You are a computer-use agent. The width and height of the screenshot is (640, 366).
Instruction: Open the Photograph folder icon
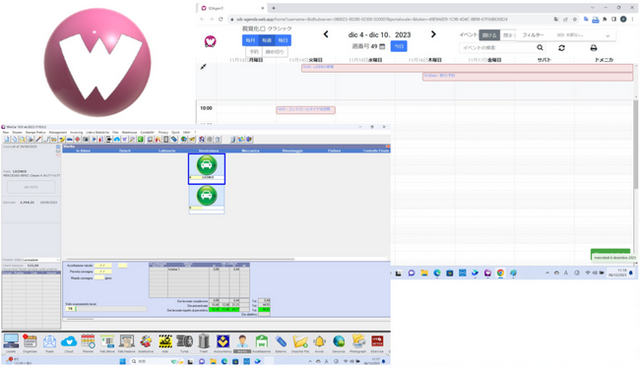[x=358, y=342]
